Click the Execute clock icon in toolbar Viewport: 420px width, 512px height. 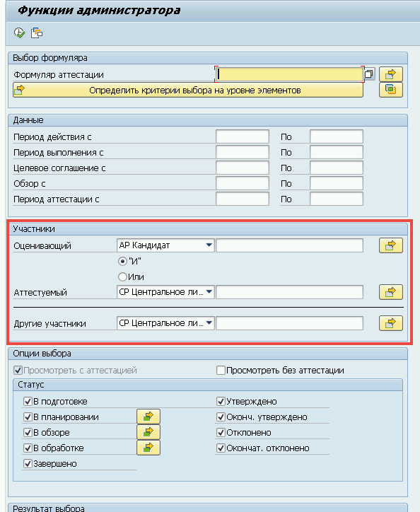click(x=19, y=33)
